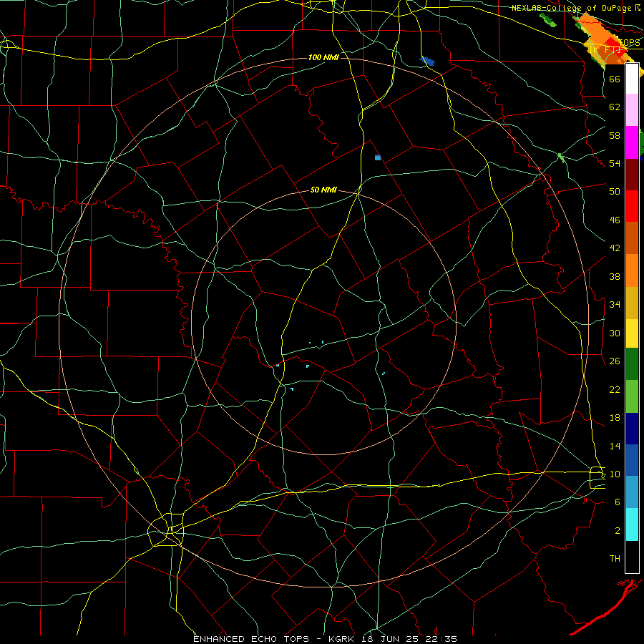Click the "62" legend value
This screenshot has width=644, height=644.
615,107
